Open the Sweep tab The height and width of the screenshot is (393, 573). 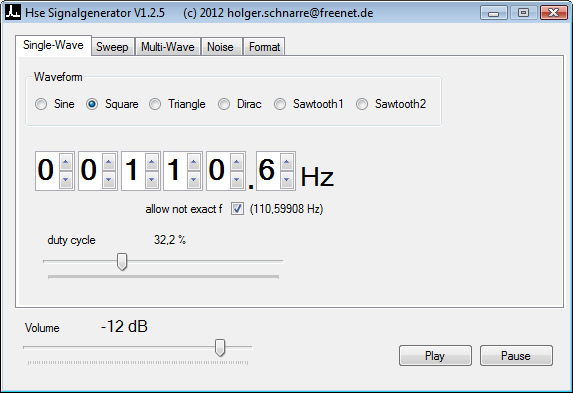click(x=113, y=47)
